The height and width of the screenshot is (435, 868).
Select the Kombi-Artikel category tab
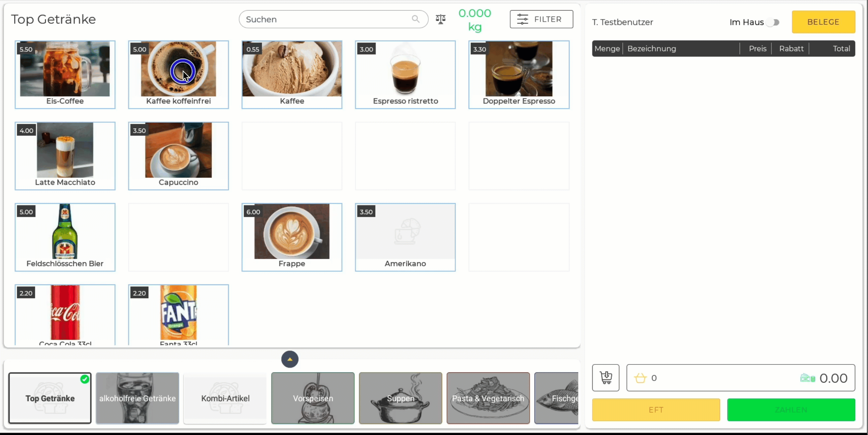(225, 398)
